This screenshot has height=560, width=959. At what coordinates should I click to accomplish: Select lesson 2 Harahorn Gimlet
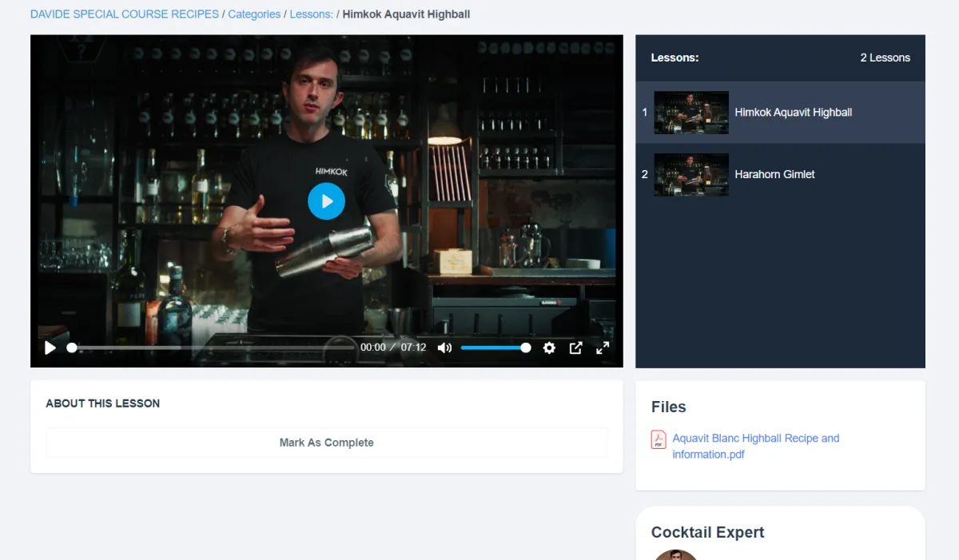780,174
